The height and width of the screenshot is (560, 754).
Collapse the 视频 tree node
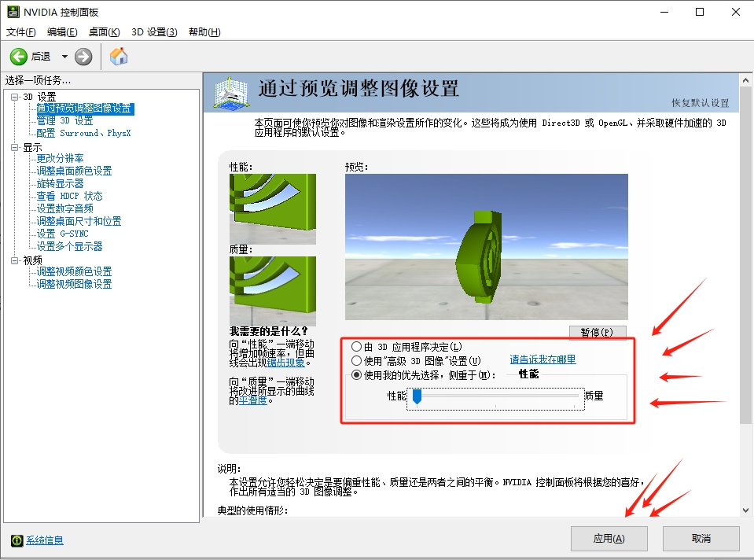pyautogui.click(x=14, y=260)
